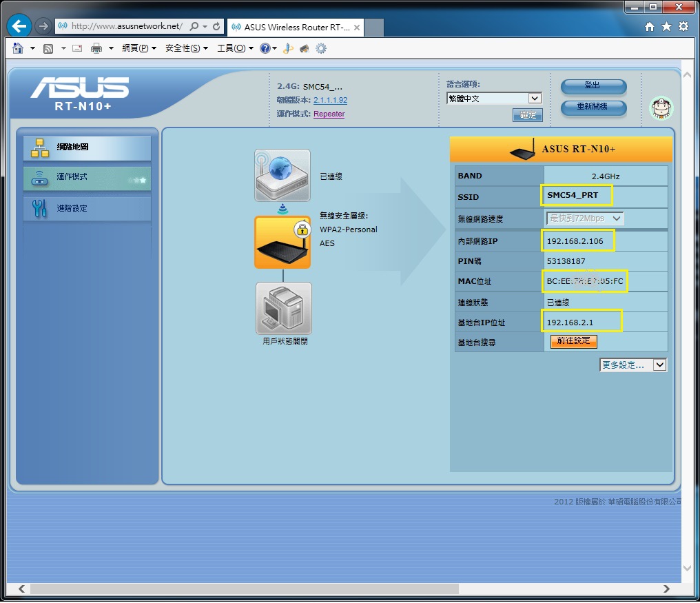Click the client computers status icon

tap(283, 308)
